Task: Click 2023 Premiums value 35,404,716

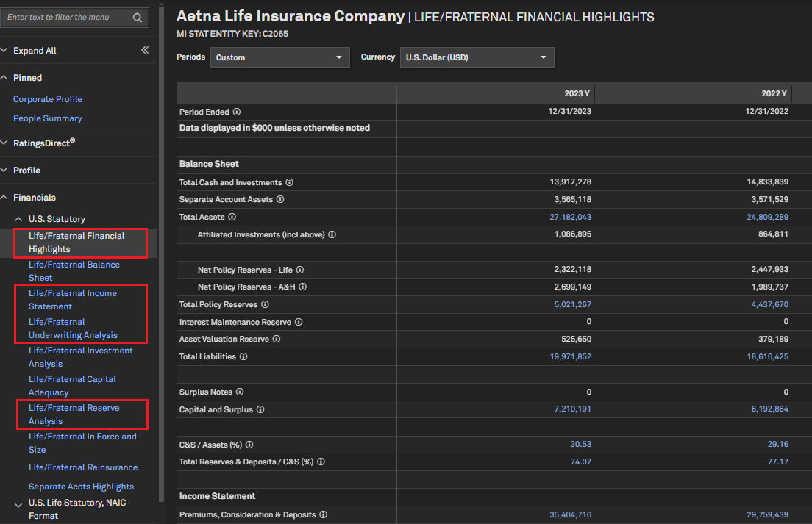Action: (x=570, y=514)
